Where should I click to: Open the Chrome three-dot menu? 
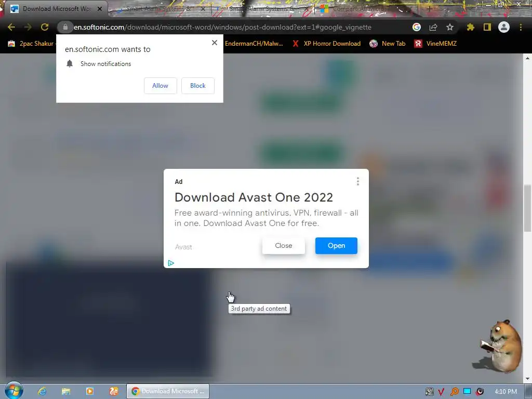pyautogui.click(x=521, y=27)
